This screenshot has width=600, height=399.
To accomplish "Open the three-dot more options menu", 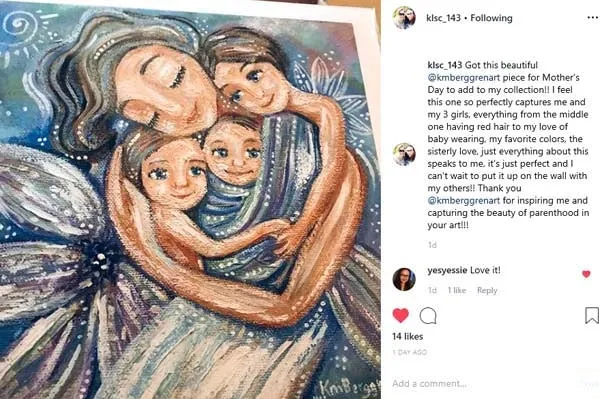I will coord(592,18).
